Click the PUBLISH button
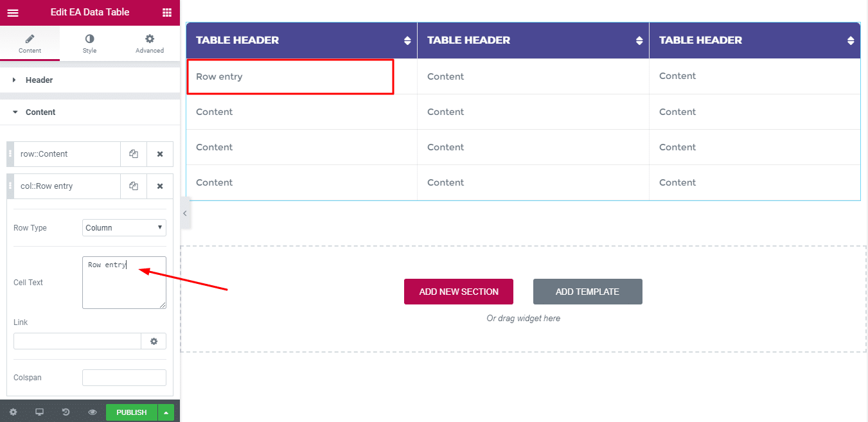Image resolution: width=868 pixels, height=422 pixels. coord(131,412)
